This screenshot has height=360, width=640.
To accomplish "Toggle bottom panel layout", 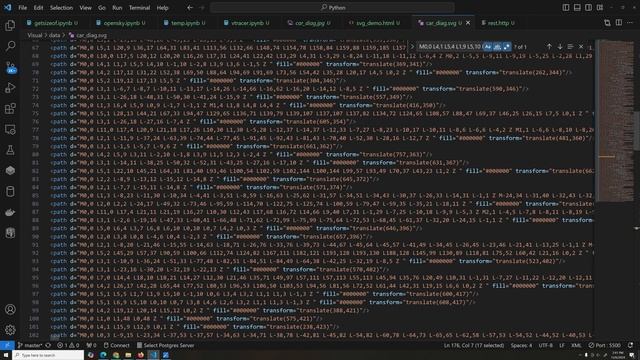I will coord(577,7).
